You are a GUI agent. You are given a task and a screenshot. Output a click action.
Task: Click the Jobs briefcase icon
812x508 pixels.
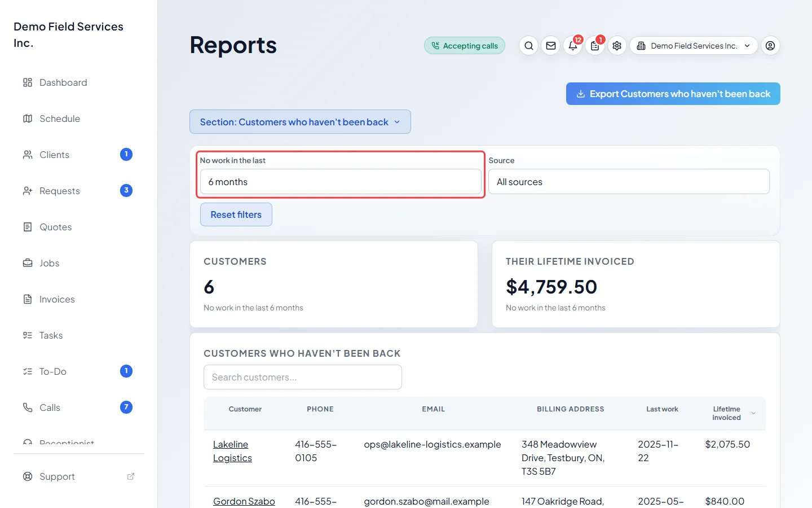(28, 263)
